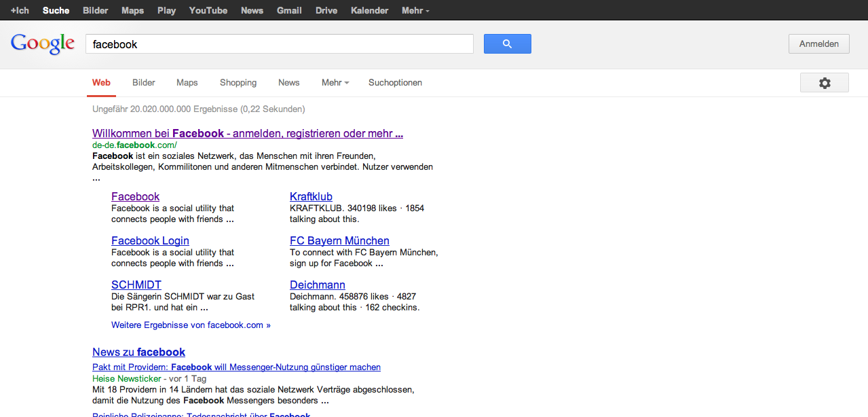868x417 pixels.
Task: Click 'Weitere Ergebnisse von facebook.com' link
Action: pos(191,325)
